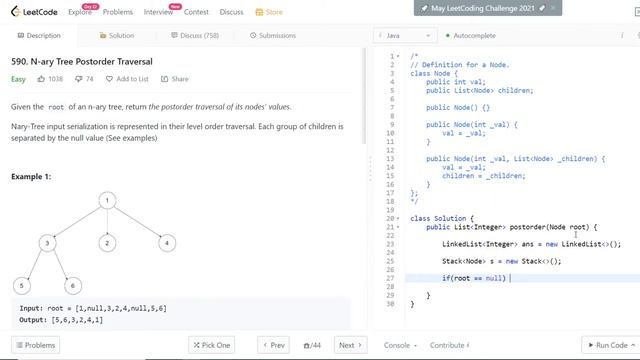Image resolution: width=640 pixels, height=360 pixels.
Task: Click the Input root line text
Action: [93, 308]
